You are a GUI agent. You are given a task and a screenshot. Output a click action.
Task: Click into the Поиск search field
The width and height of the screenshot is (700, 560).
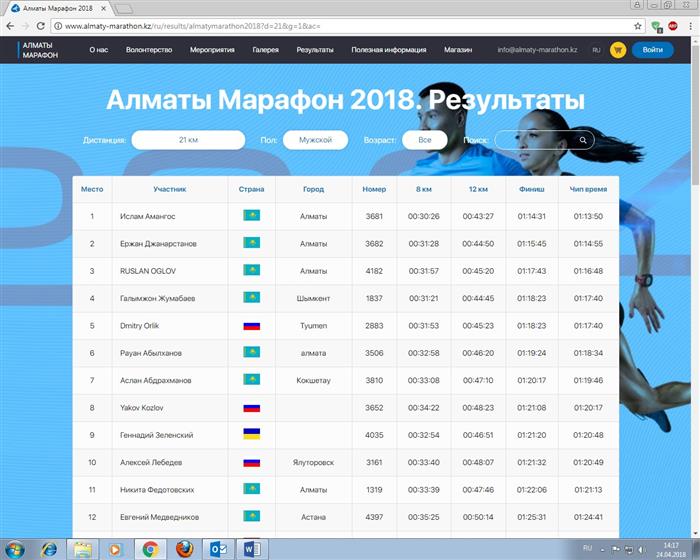point(535,140)
